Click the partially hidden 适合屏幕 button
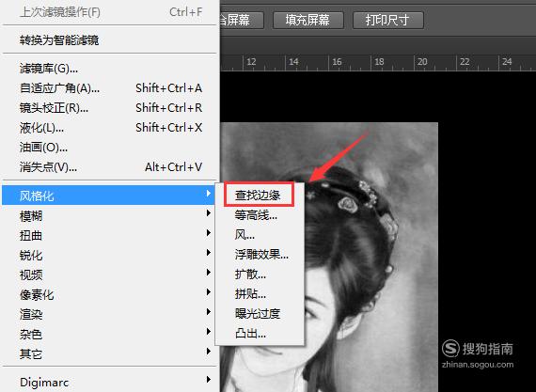 coord(242,20)
